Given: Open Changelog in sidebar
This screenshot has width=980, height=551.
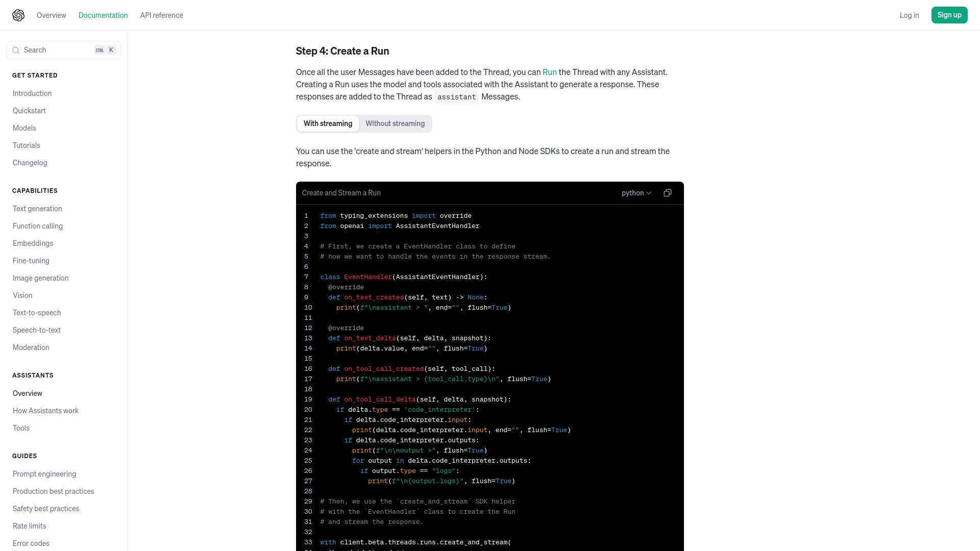Looking at the screenshot, I should click(30, 163).
